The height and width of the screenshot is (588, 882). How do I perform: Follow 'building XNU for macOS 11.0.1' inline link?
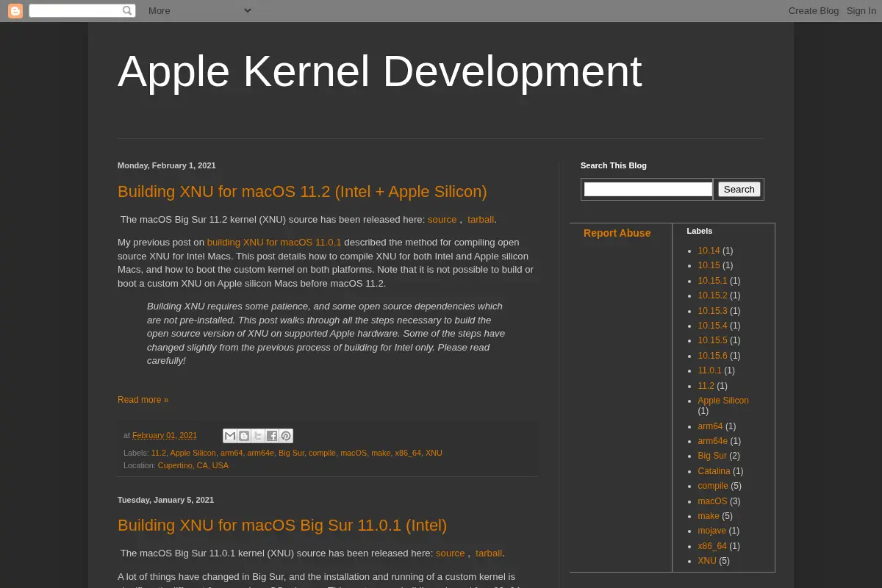274,242
